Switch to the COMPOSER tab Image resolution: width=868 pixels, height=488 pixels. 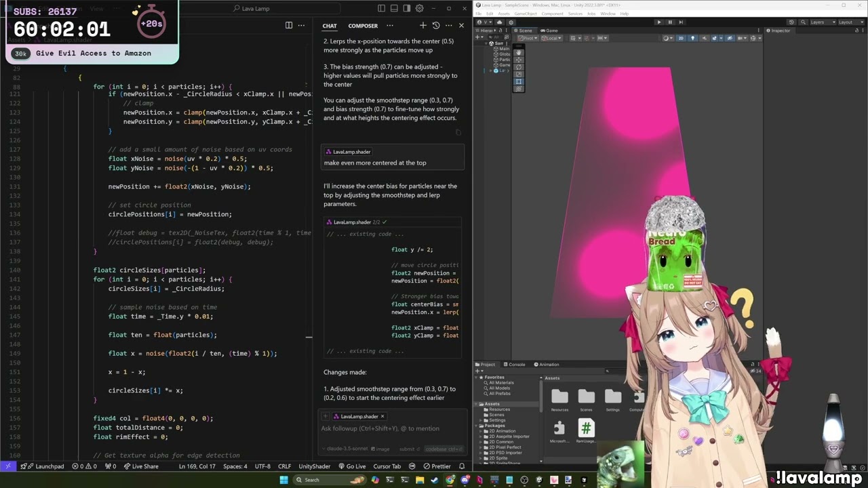click(x=363, y=26)
